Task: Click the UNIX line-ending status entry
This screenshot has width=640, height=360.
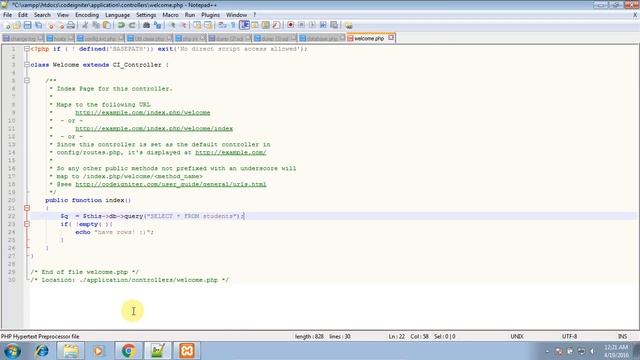Action: 517,337
